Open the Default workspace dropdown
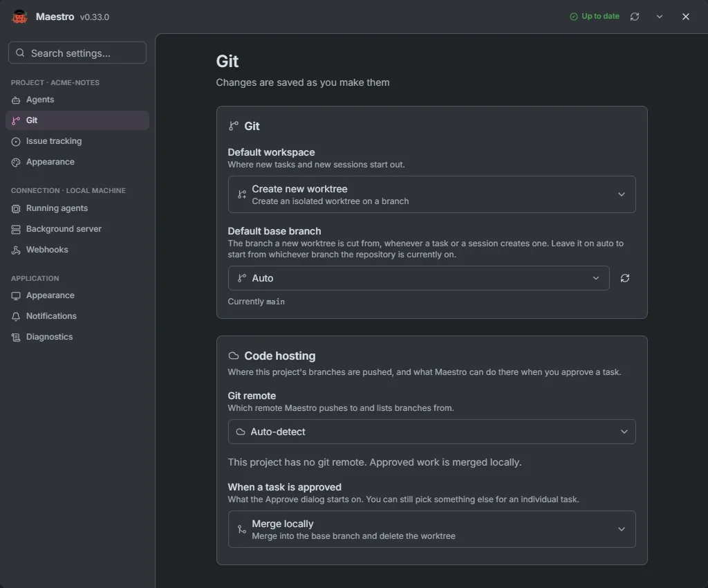Image resolution: width=708 pixels, height=588 pixels. [x=431, y=194]
